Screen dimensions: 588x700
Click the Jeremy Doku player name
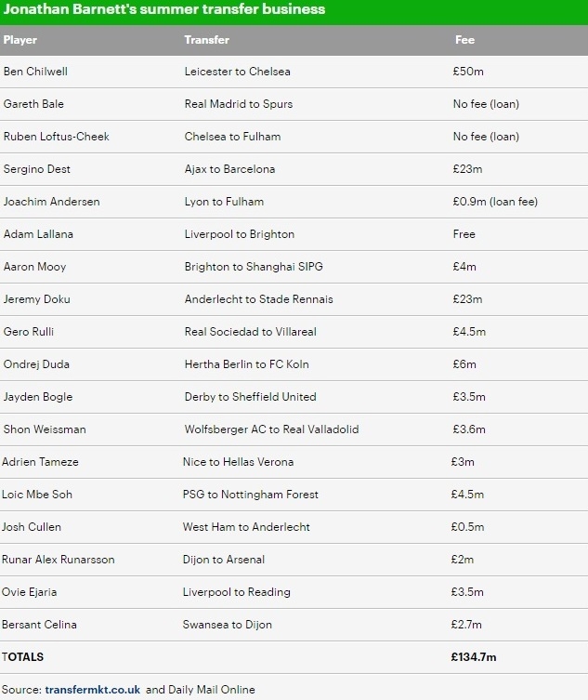[x=37, y=299]
